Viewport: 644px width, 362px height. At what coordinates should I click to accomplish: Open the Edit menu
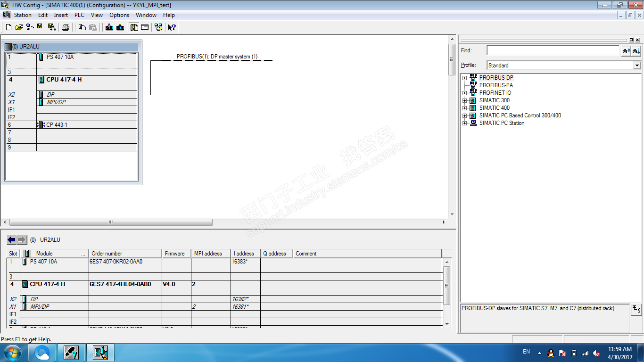click(x=43, y=15)
